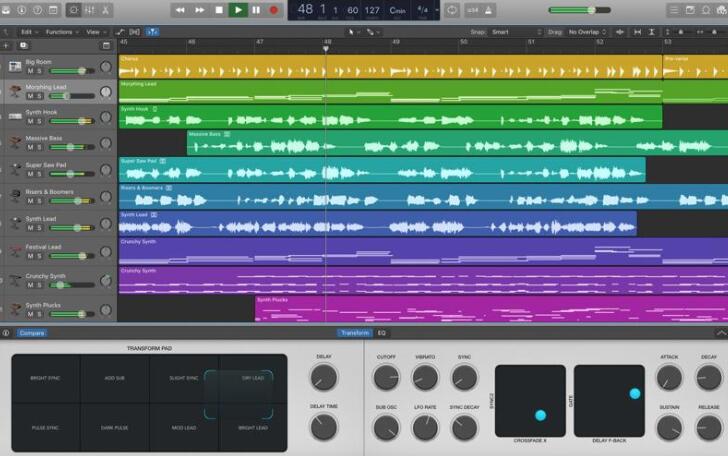Open the List Editors icon
The image size is (728, 456).
point(674,10)
